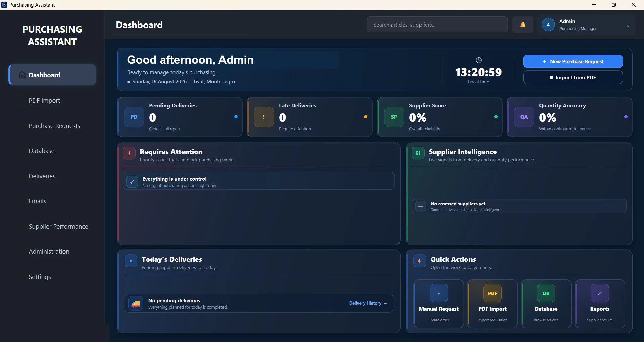This screenshot has width=644, height=342.
Task: Click the search articles, suppliers field
Action: [437, 25]
